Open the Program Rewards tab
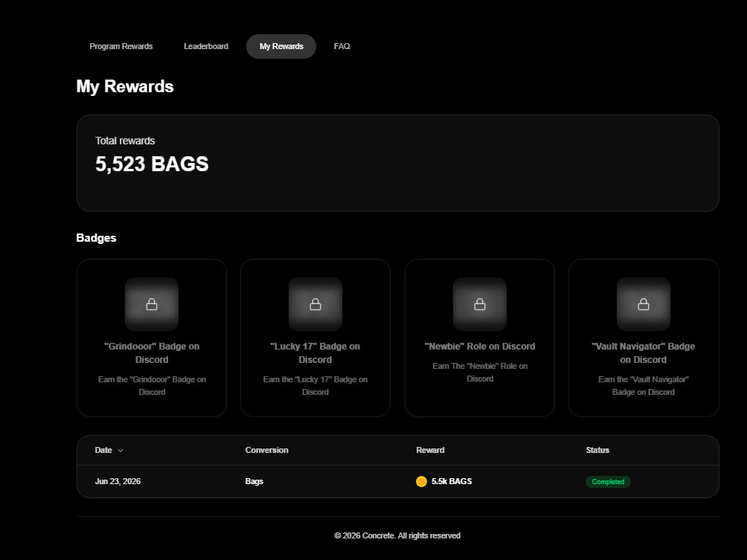Screen dimensions: 747x560 tap(121, 46)
